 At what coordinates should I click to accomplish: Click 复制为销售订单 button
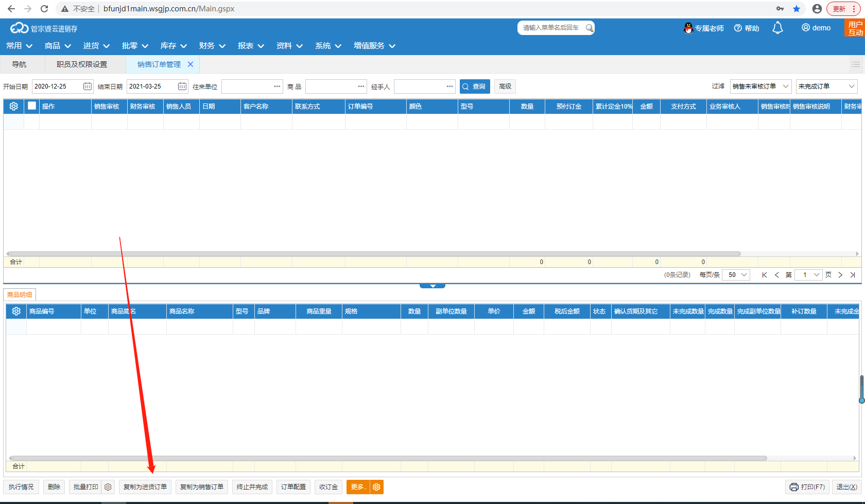(202, 487)
